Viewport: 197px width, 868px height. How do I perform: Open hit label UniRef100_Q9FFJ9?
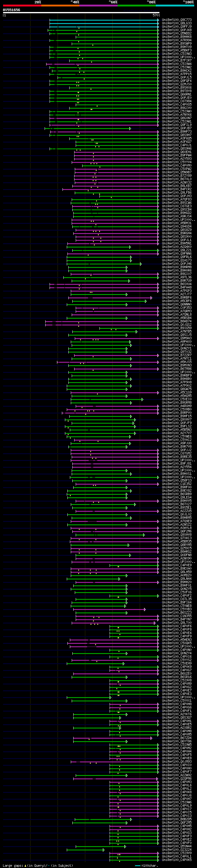(x=177, y=26)
